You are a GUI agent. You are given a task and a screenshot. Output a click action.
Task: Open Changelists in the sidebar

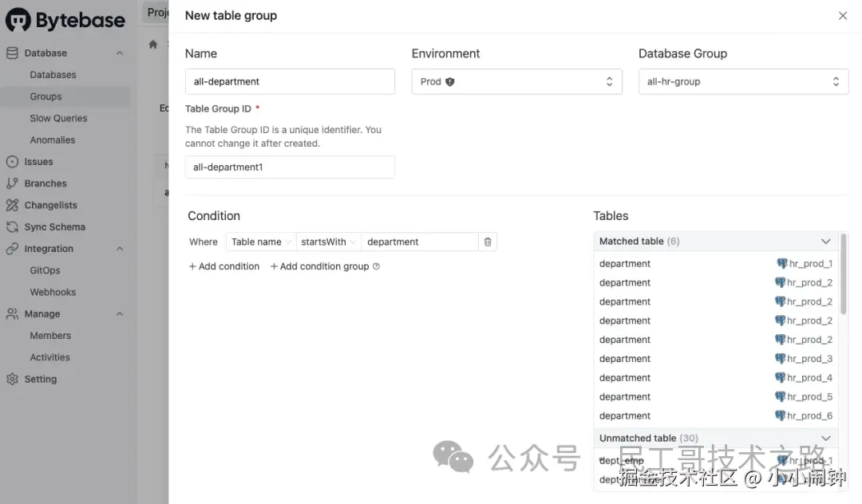point(50,205)
